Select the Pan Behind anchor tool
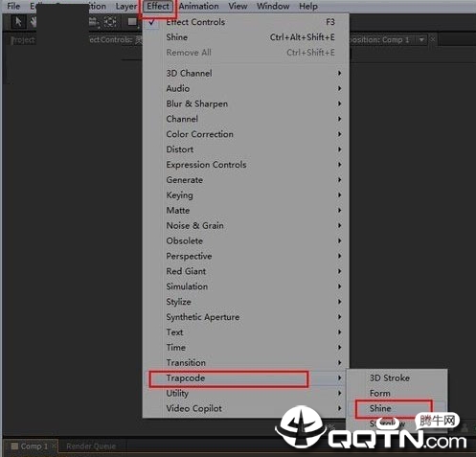The height and width of the screenshot is (457, 476). pyautogui.click(x=110, y=22)
